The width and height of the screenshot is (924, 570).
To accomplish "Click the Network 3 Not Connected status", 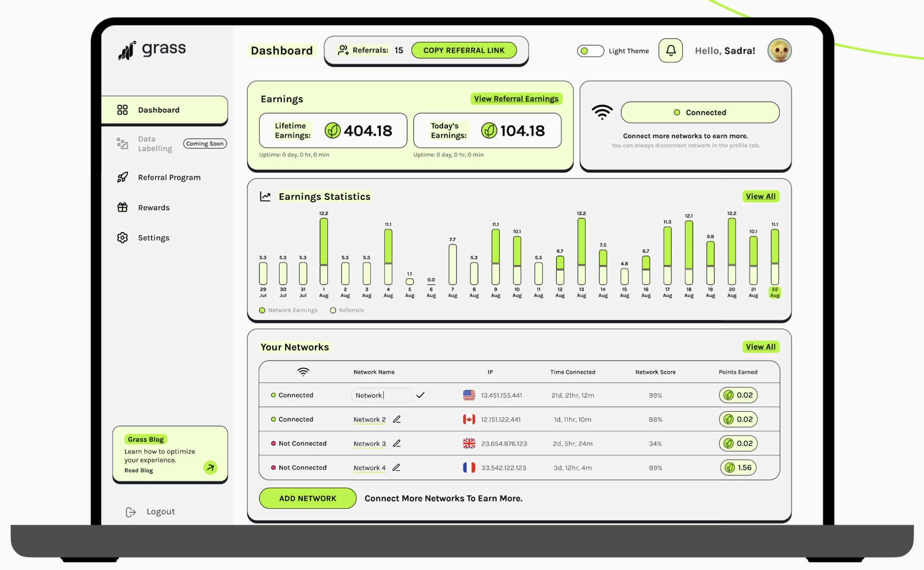I will pyautogui.click(x=298, y=443).
